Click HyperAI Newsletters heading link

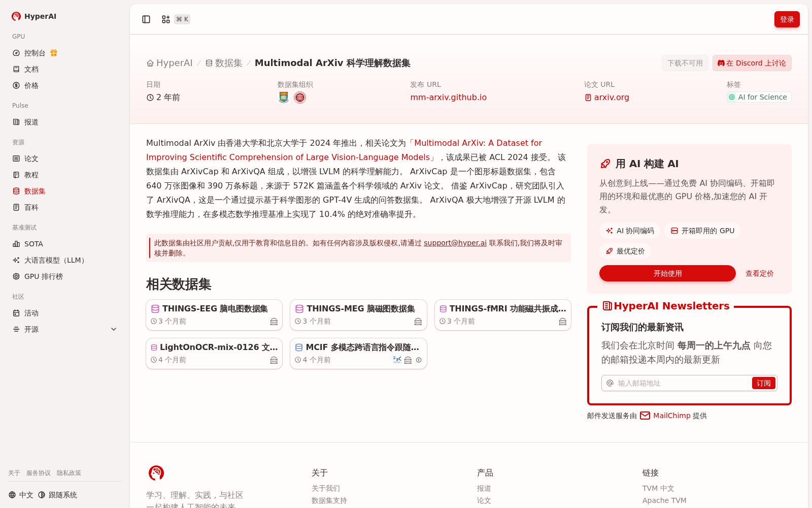click(x=666, y=306)
